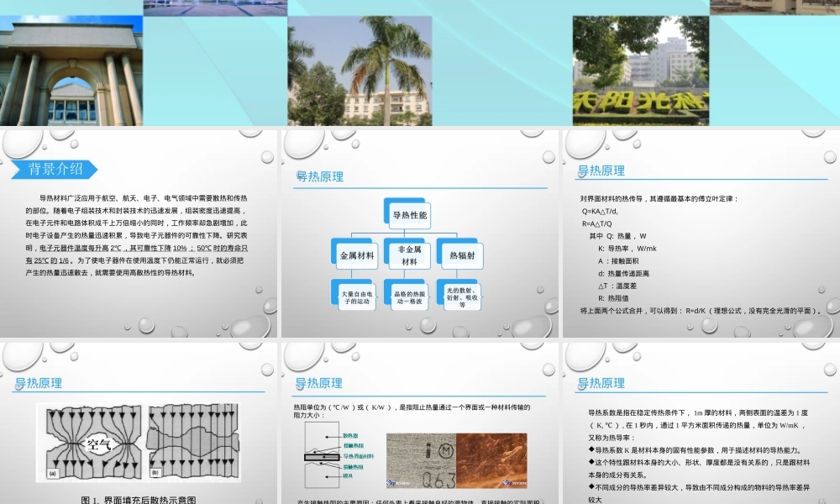Click the 散热器 diagram label

(x=350, y=436)
